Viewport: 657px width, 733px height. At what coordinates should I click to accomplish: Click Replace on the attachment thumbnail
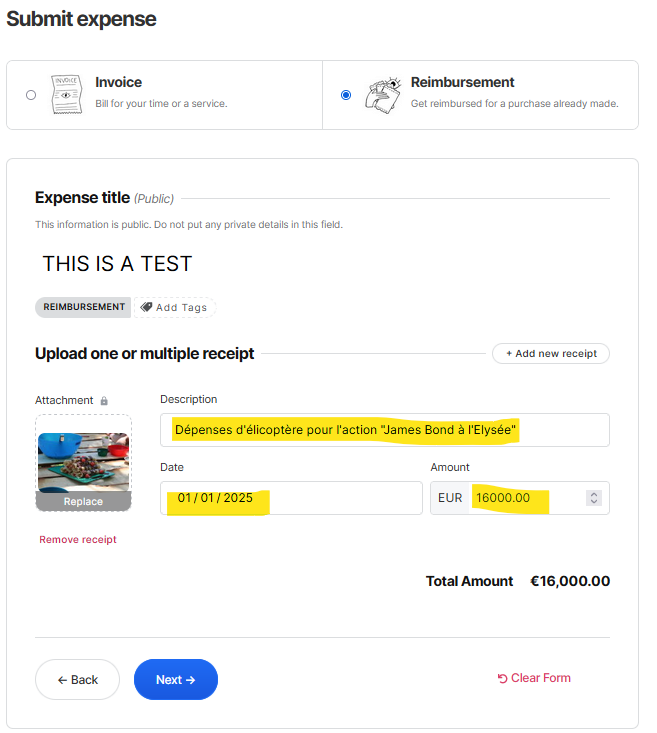tap(83, 502)
